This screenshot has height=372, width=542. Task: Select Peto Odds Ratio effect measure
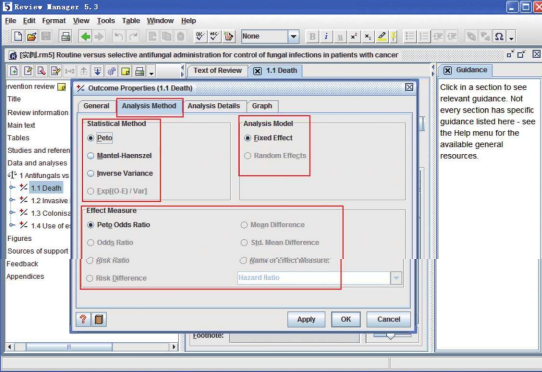91,225
